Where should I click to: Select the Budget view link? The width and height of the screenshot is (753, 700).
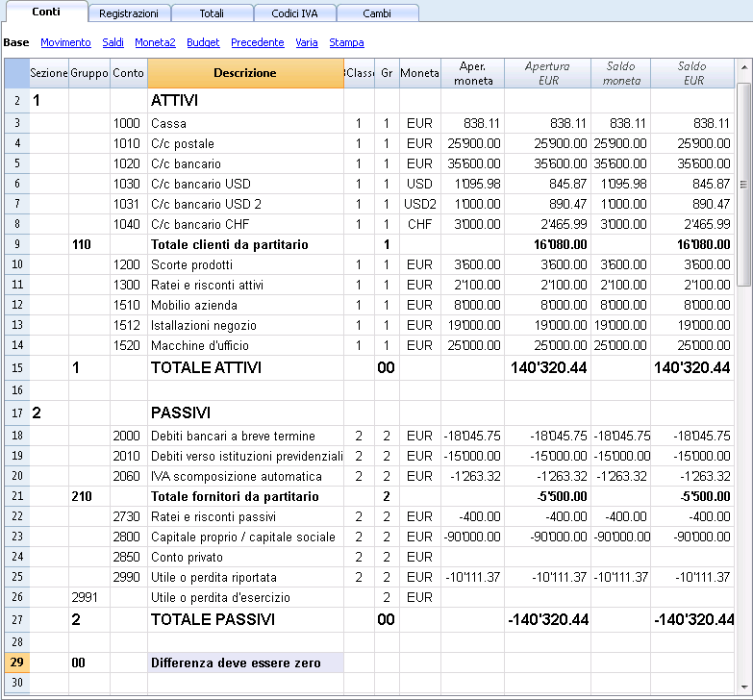coord(203,42)
